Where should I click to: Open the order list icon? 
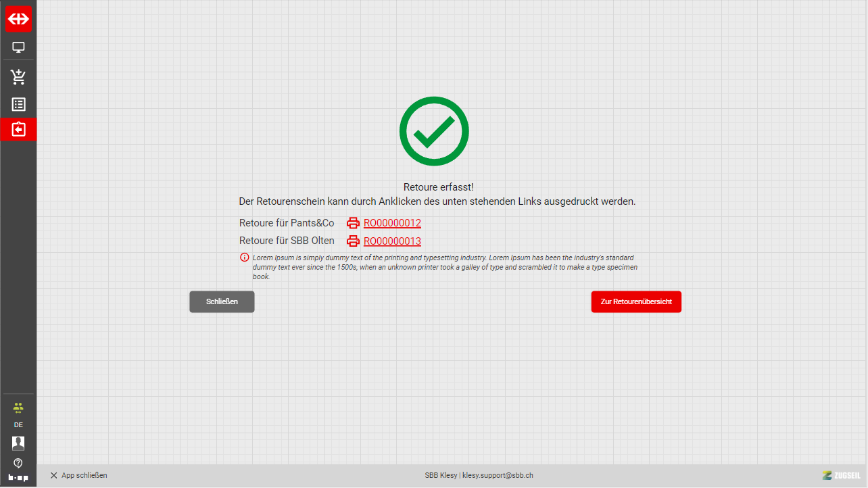coord(18,104)
